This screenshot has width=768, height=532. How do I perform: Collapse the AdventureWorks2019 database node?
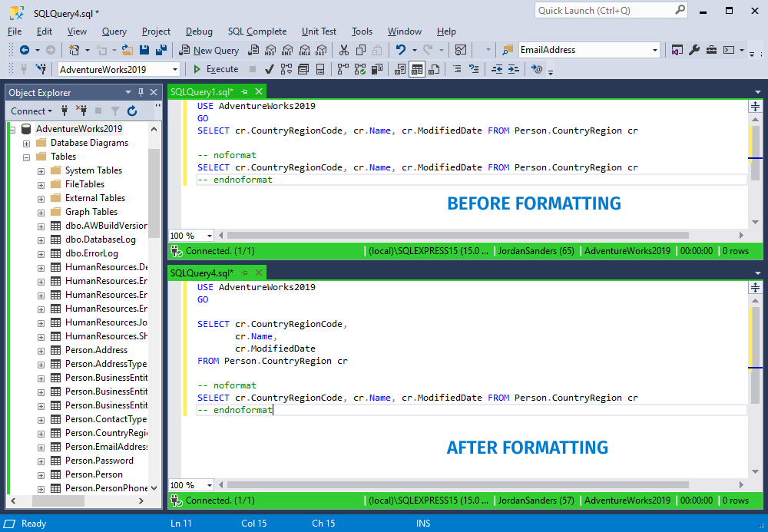pos(12,130)
